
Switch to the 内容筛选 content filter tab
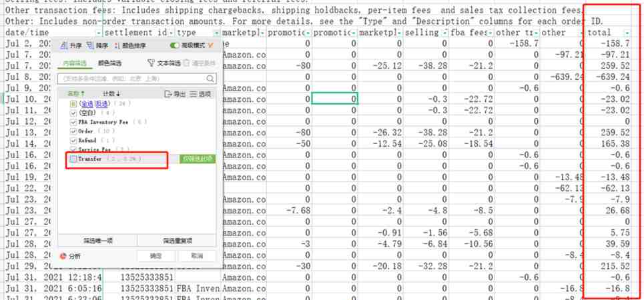75,63
